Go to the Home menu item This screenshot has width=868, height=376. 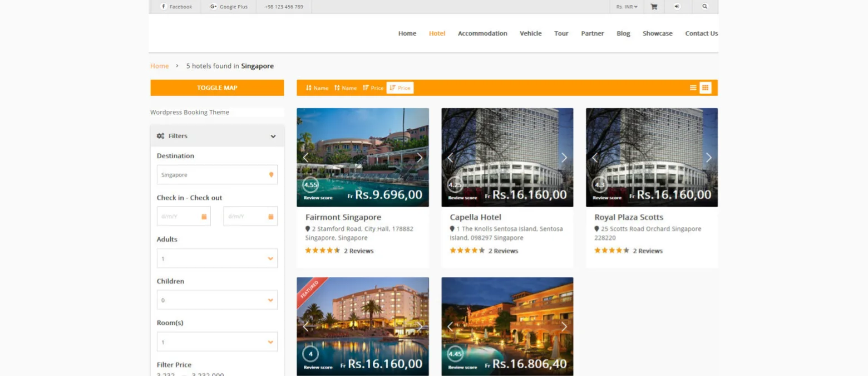(407, 33)
